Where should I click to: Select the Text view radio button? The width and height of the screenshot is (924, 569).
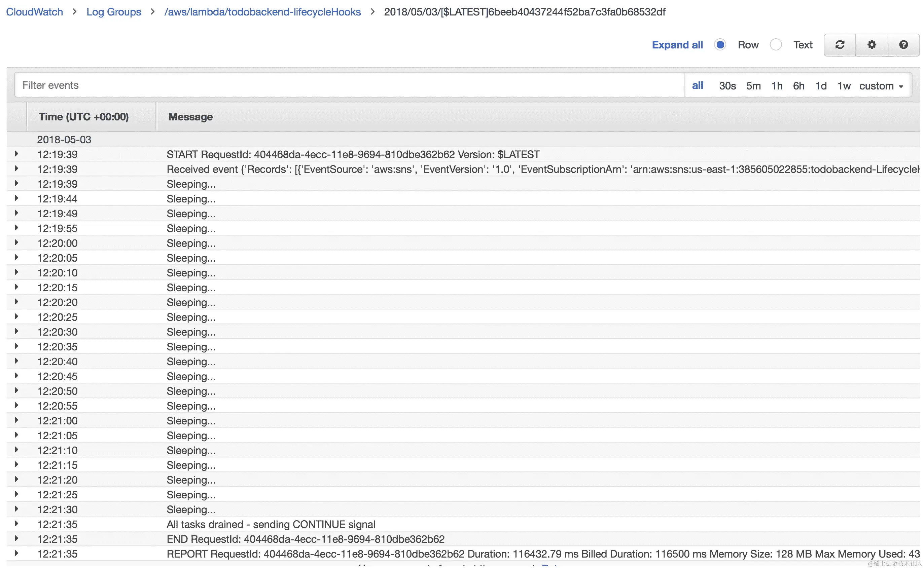[776, 45]
